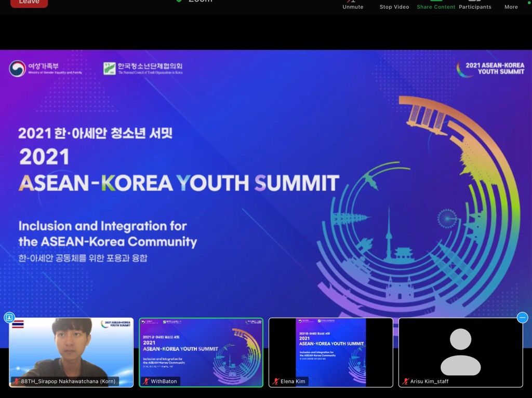Open the More options menu
This screenshot has height=398, width=532.
[511, 4]
